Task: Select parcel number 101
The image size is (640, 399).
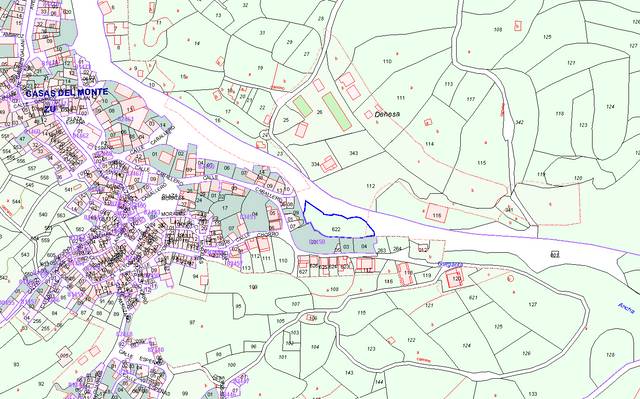Action: pyautogui.click(x=283, y=357)
